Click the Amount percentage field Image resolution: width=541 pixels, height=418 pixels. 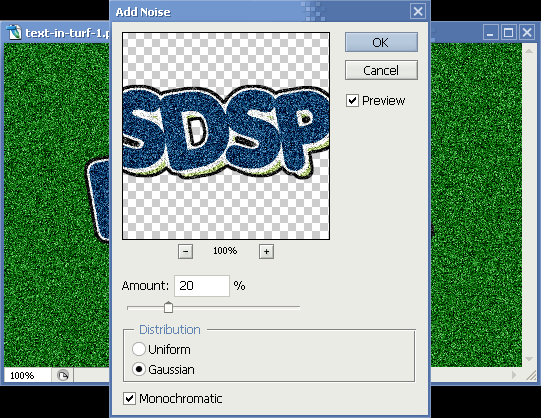click(x=202, y=286)
